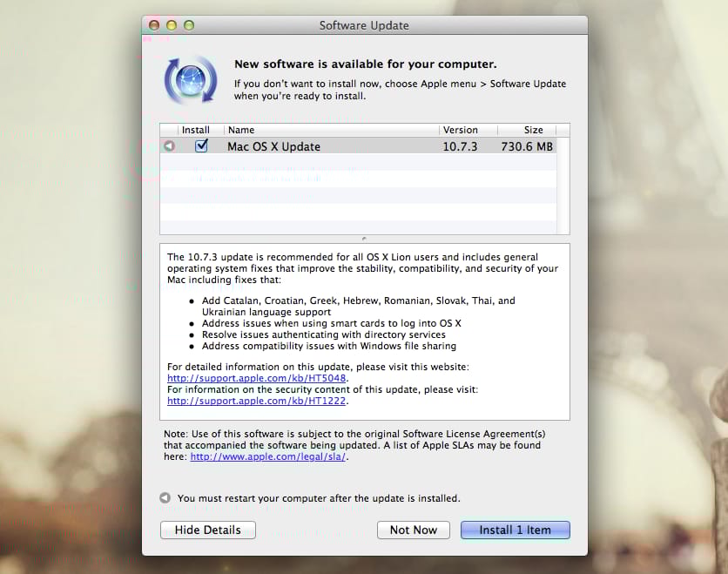Minimize the Software Update window
This screenshot has width=728, height=574.
[172, 25]
